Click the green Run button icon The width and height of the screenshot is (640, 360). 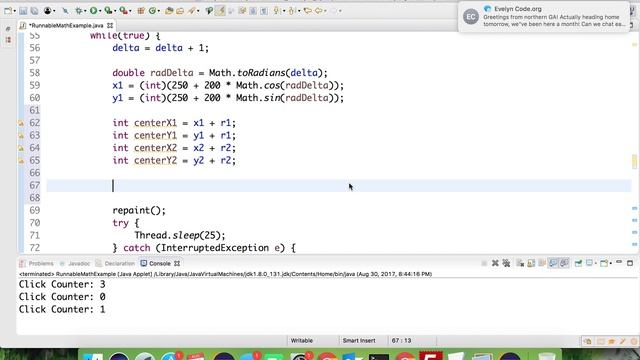point(93,11)
